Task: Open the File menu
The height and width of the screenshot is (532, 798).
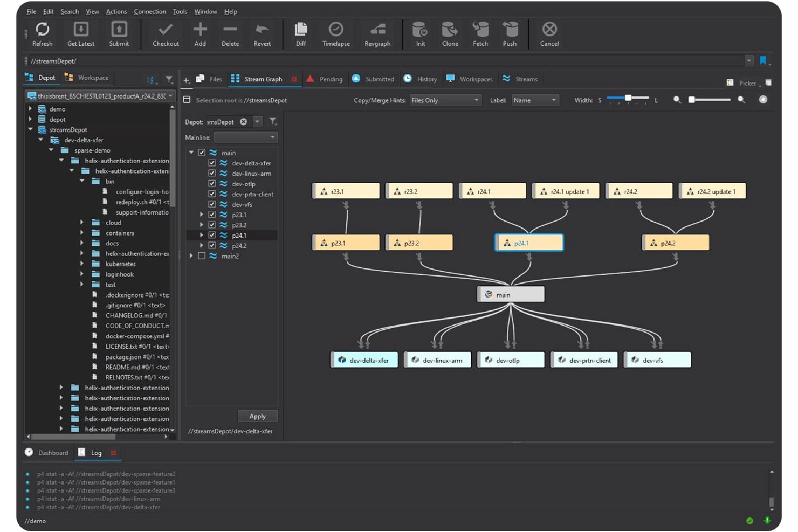Action: pyautogui.click(x=31, y=11)
